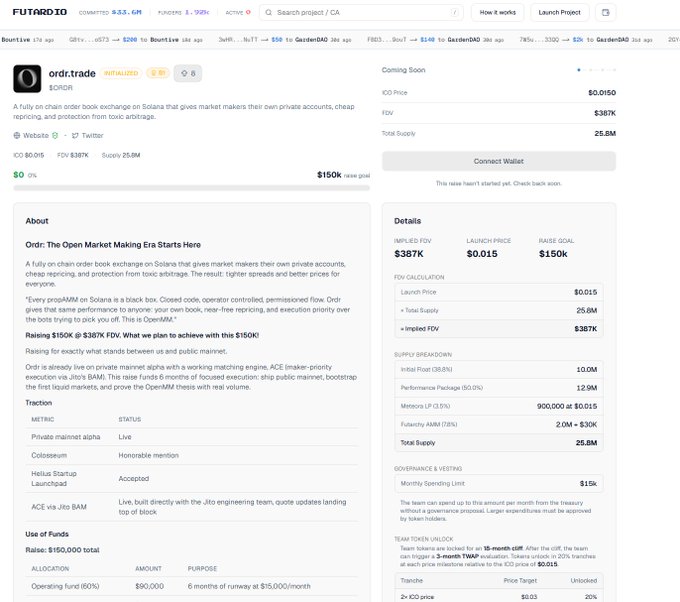Image resolution: width=680 pixels, height=602 pixels.
Task: Click the Twitter bird icon
Action: click(x=75, y=135)
